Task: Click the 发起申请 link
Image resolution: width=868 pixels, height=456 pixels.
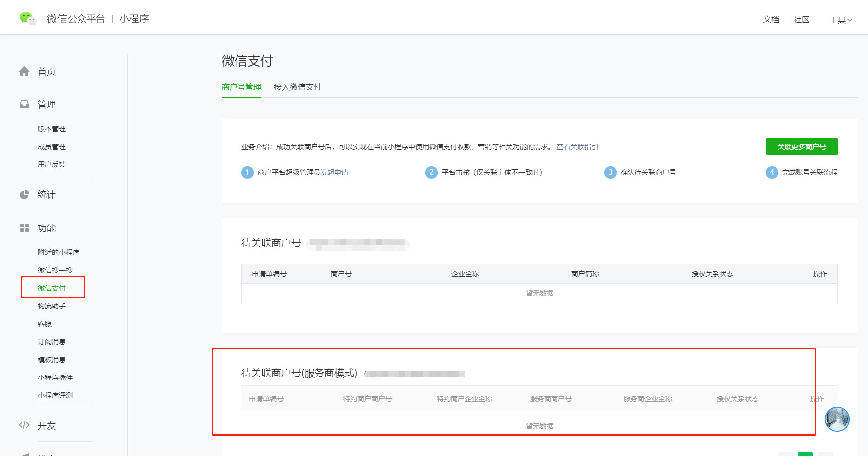Action: (x=334, y=172)
